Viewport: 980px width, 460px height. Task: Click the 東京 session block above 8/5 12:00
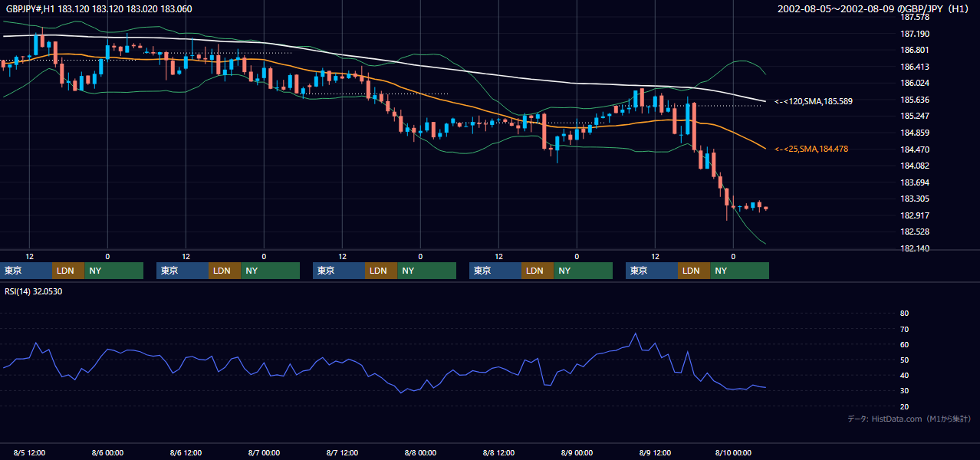coord(26,271)
